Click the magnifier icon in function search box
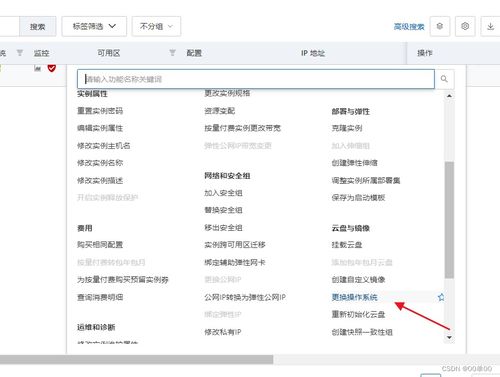 pos(444,79)
